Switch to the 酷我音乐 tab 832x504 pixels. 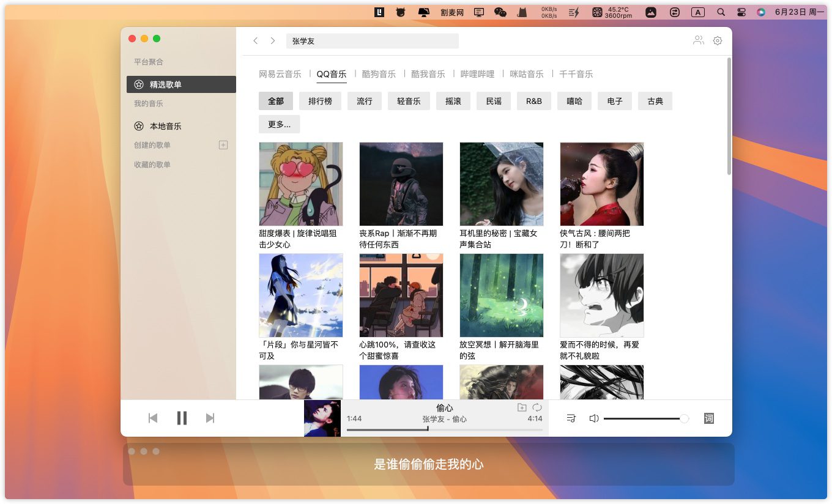[428, 74]
